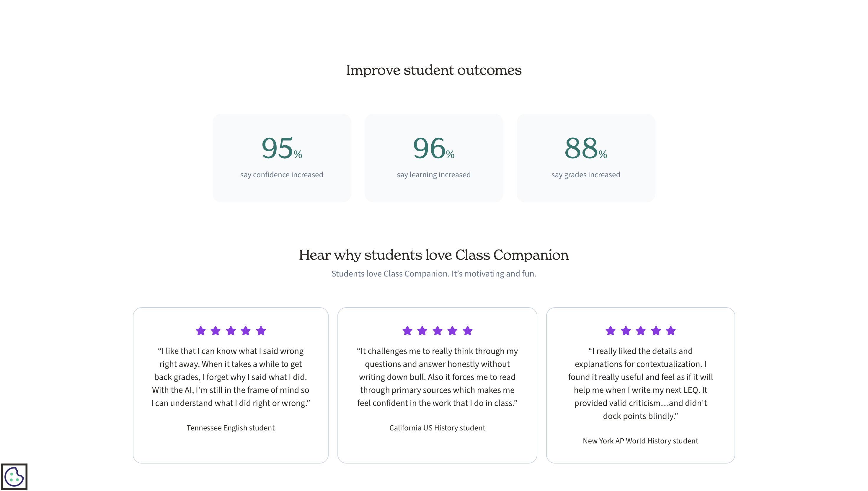Click the middle star on the New York review
The image size is (868, 491).
[641, 331]
